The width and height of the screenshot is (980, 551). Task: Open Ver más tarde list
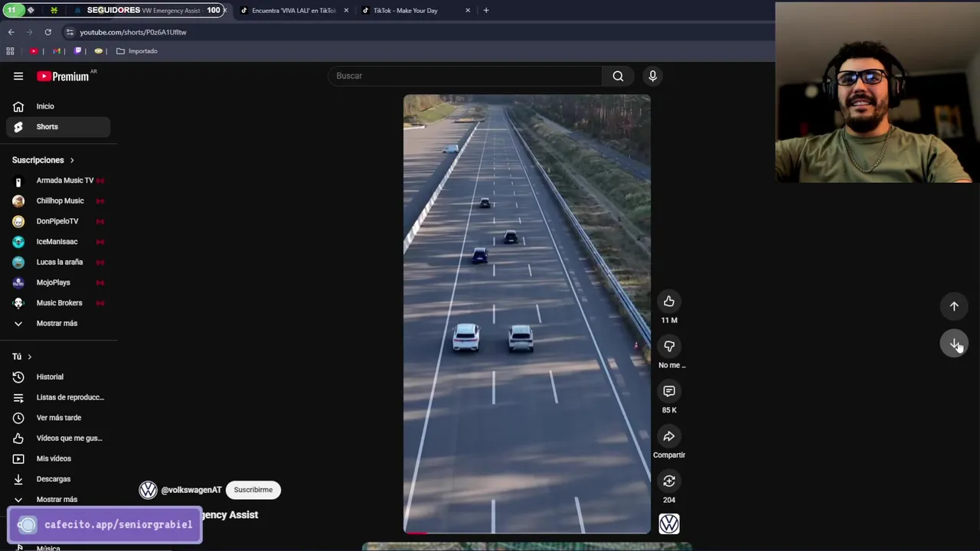[x=58, y=418]
